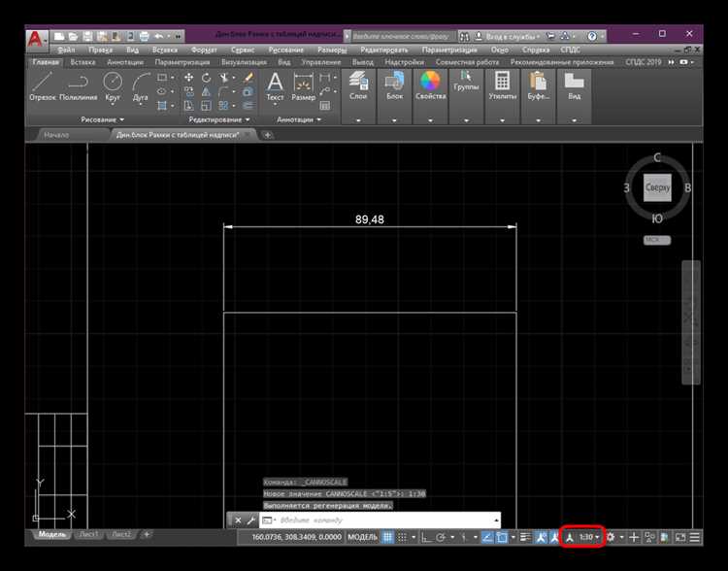Expand the Рисование panel
This screenshot has height=571, width=728.
pos(103,119)
